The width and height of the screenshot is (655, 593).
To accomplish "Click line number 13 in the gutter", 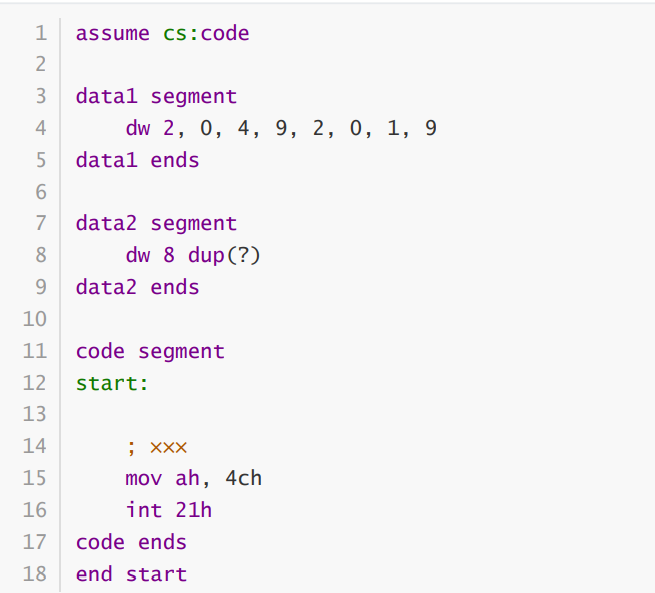I will pyautogui.click(x=35, y=414).
